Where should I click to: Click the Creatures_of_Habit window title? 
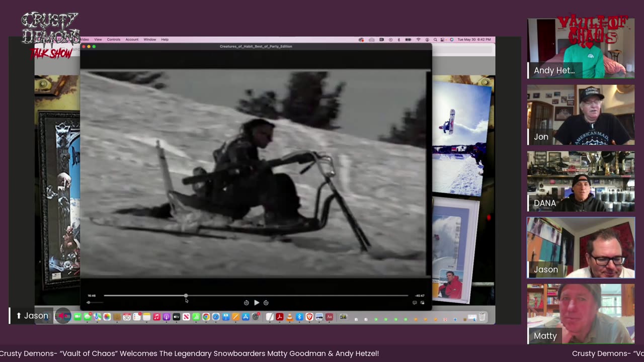click(x=256, y=46)
